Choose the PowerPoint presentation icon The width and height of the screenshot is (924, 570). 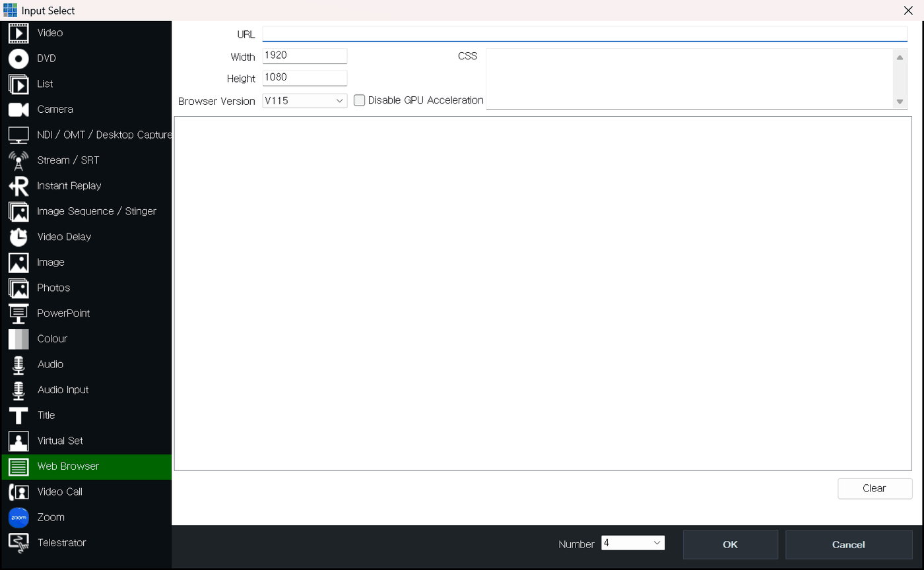[18, 313]
